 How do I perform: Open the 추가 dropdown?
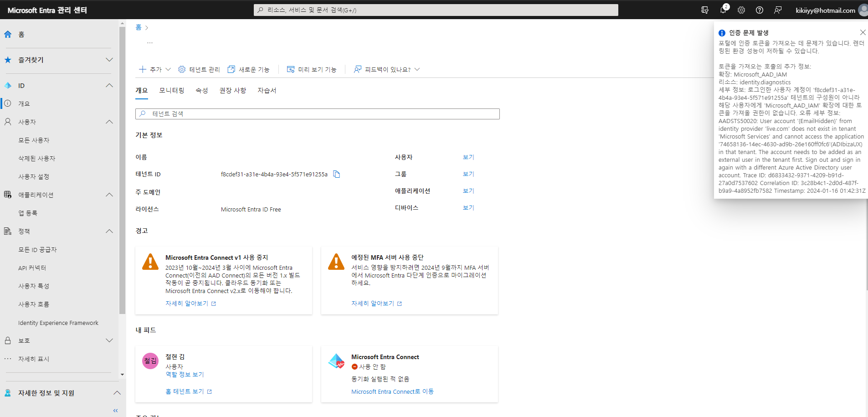tap(155, 69)
